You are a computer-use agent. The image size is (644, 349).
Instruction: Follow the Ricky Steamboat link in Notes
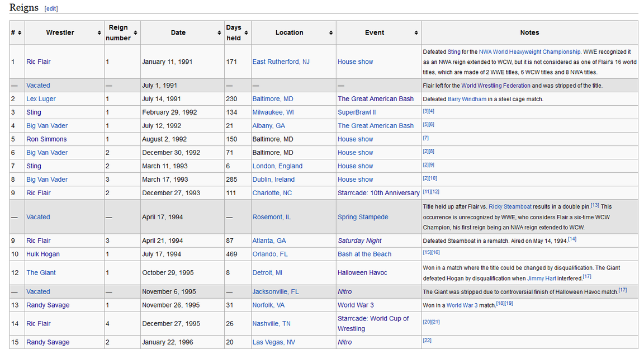[510, 207]
